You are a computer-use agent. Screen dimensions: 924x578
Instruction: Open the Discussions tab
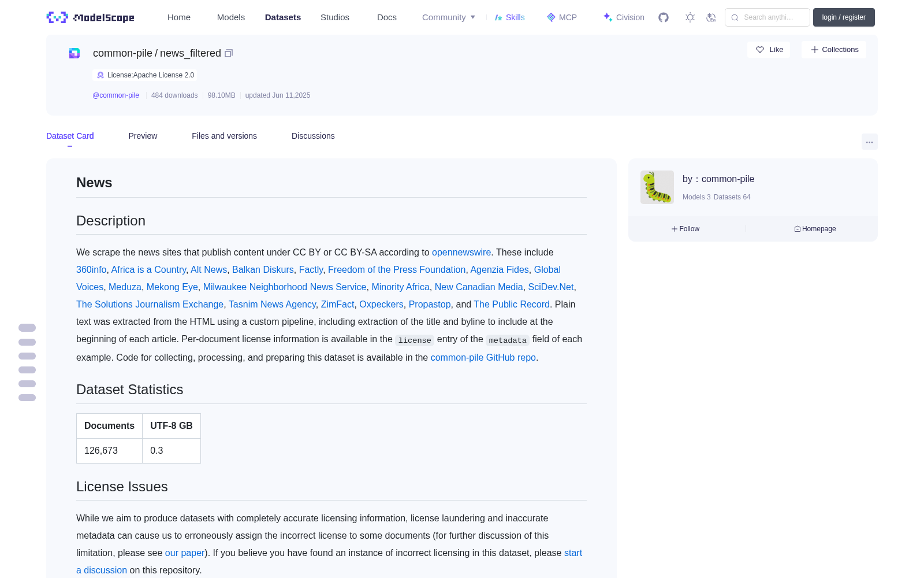click(313, 136)
